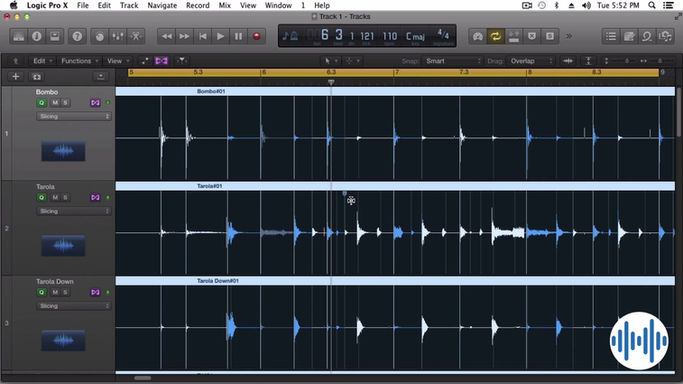Mute the Bombo track
Image resolution: width=683 pixels, height=384 pixels.
coord(55,103)
